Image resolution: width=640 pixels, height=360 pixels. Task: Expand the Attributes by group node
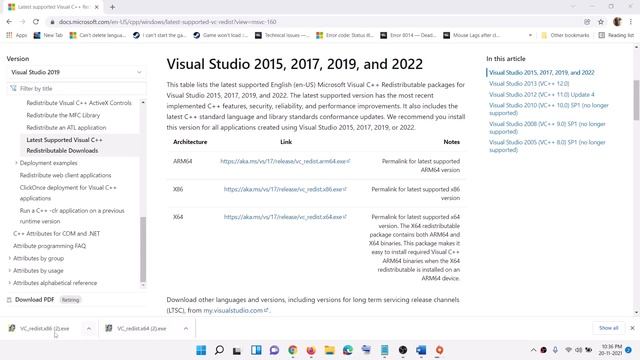coord(10,258)
